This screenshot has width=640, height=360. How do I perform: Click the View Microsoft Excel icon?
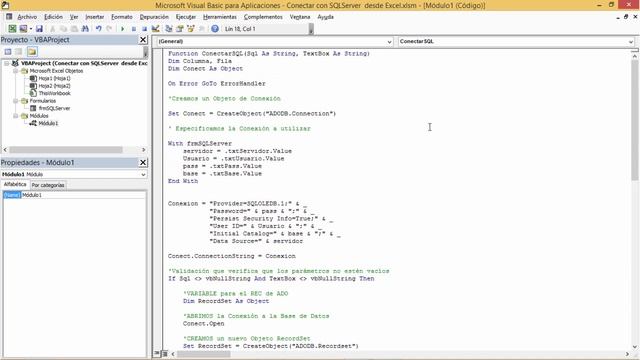[12, 29]
